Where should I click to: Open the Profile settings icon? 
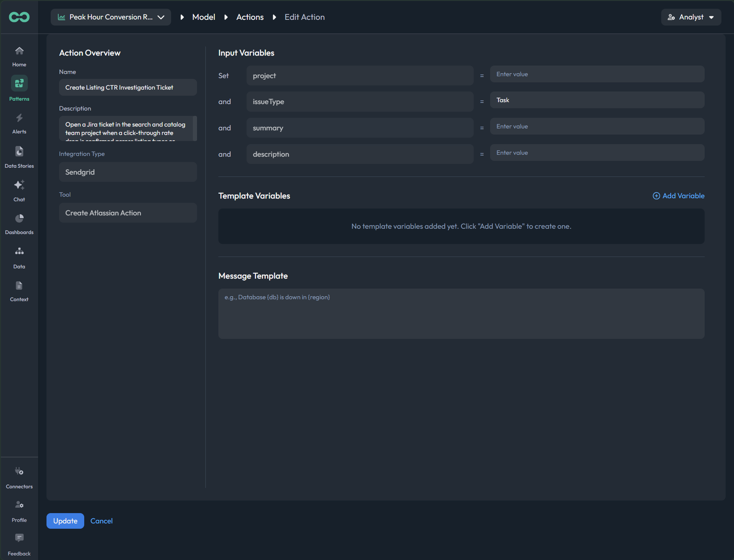coord(19,505)
